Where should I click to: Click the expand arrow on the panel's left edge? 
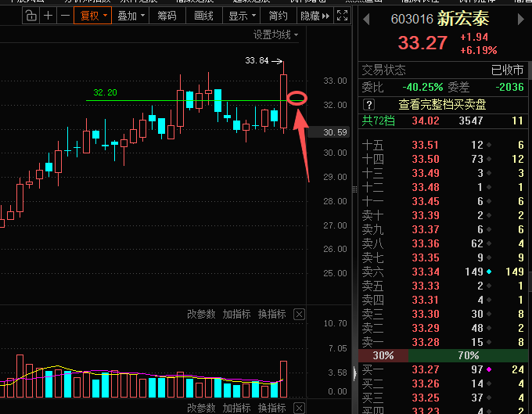[355, 373]
